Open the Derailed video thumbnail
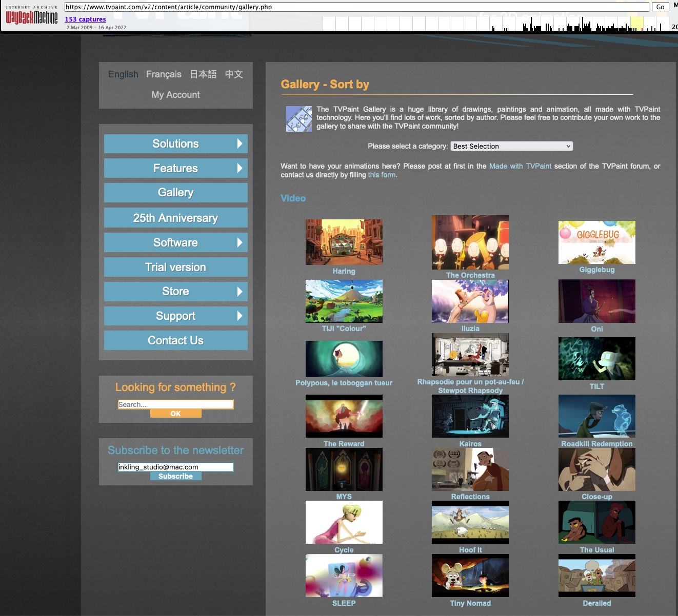 coord(597,576)
